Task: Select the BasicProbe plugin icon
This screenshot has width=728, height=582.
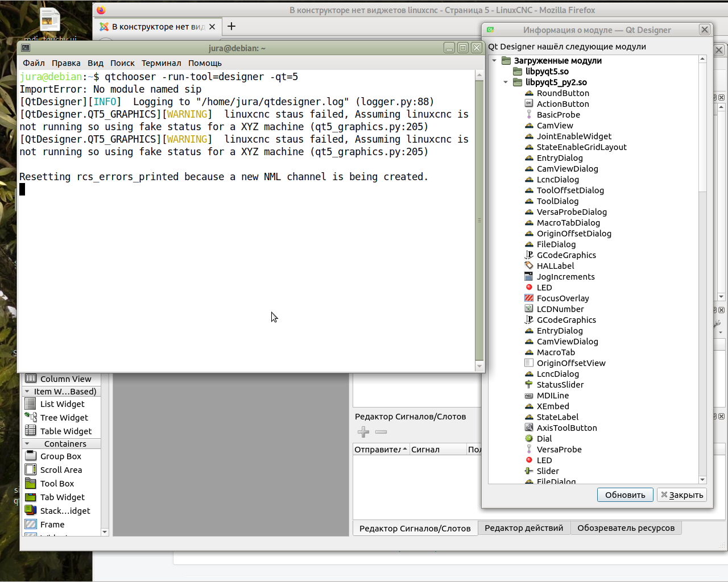Action: click(x=529, y=115)
